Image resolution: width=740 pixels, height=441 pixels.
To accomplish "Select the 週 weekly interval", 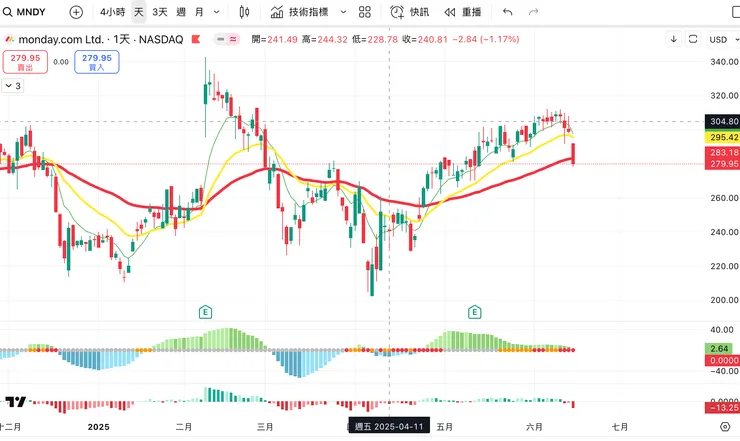I will click(x=181, y=12).
